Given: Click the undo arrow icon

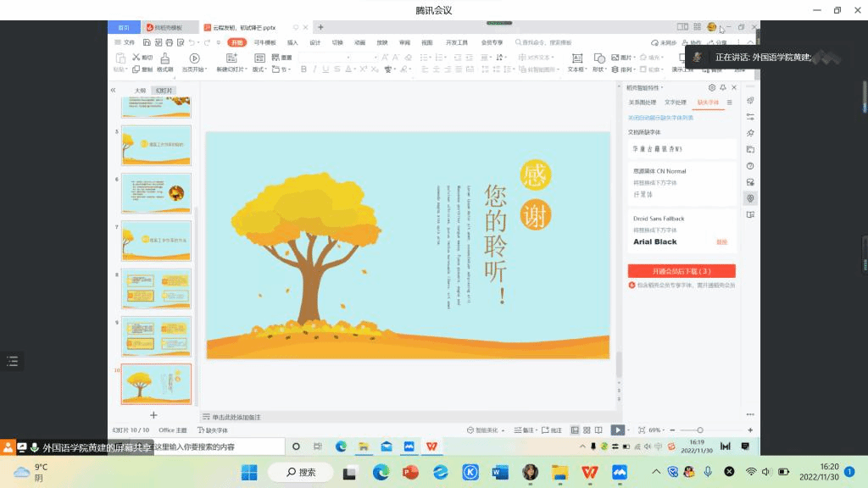Looking at the screenshot, I should (193, 42).
